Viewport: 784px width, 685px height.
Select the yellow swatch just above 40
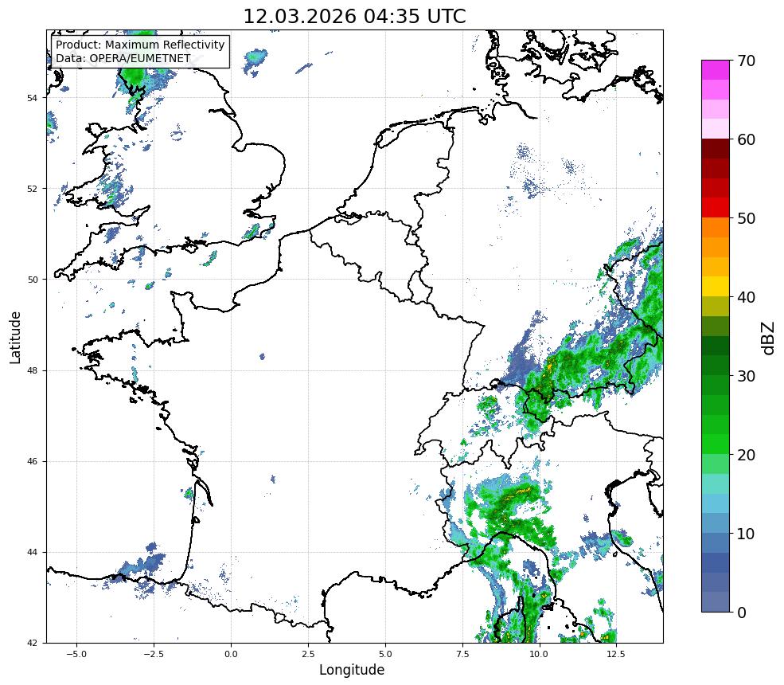716,287
